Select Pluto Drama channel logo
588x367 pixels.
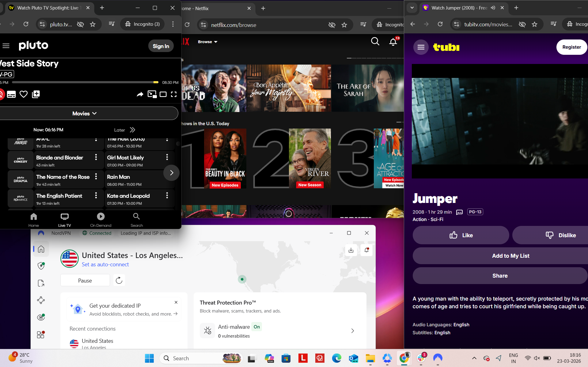pos(21,179)
